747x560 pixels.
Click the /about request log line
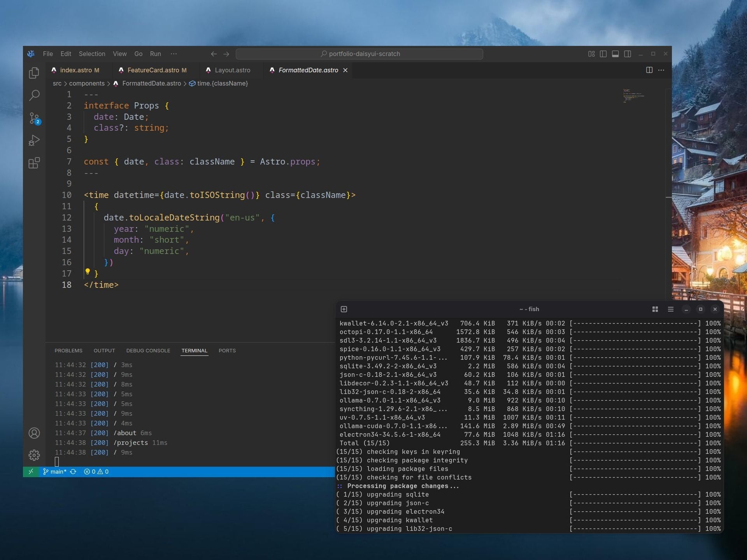(103, 433)
